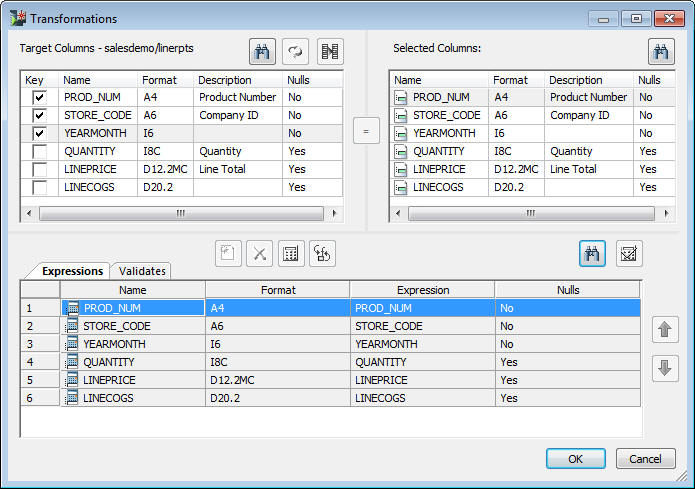
Task: Click the binoculars icon above Selected Columns
Action: [x=661, y=51]
